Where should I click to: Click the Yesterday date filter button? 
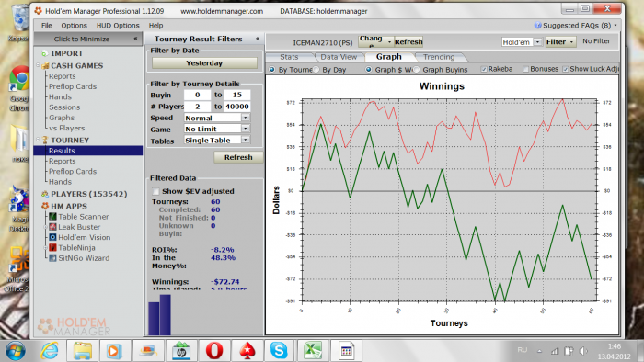[x=204, y=63]
